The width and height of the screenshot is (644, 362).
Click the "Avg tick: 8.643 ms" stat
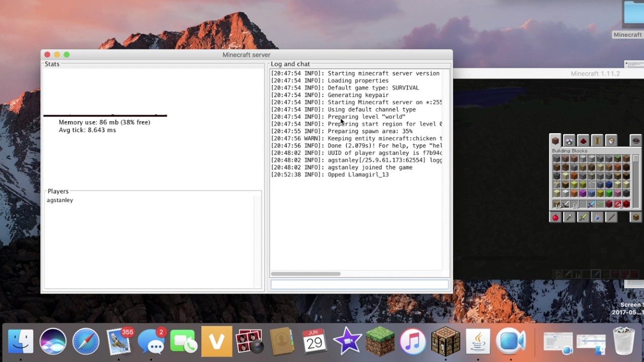[87, 130]
